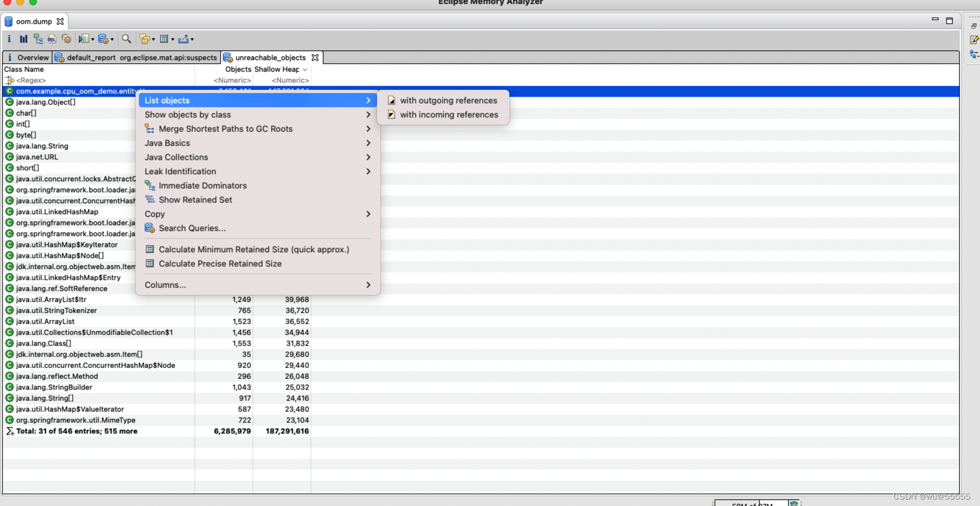Click the Objects column header
The width and height of the screenshot is (980, 506).
point(224,69)
